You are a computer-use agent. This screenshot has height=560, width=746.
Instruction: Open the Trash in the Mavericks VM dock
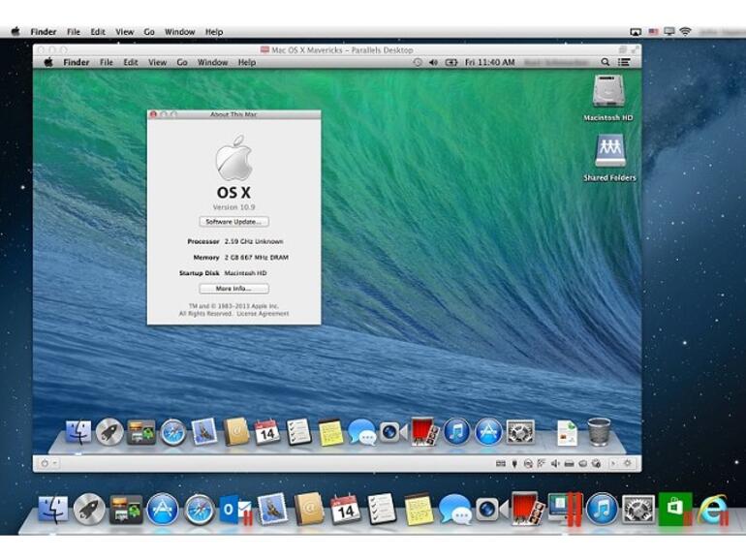[x=599, y=431]
